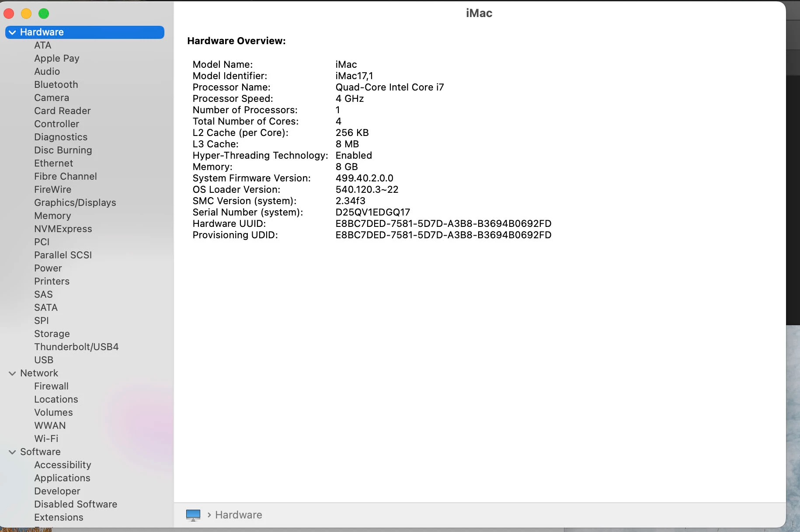The image size is (800, 532).
Task: Show the Applications list
Action: coord(63,478)
